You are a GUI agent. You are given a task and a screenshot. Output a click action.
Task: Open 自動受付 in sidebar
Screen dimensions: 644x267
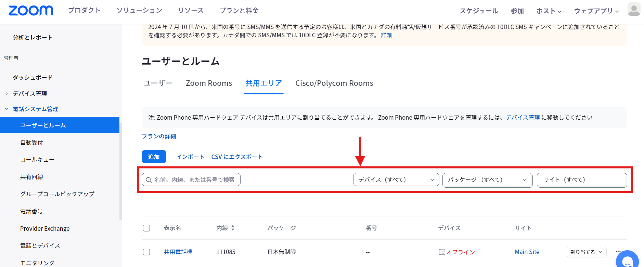31,142
